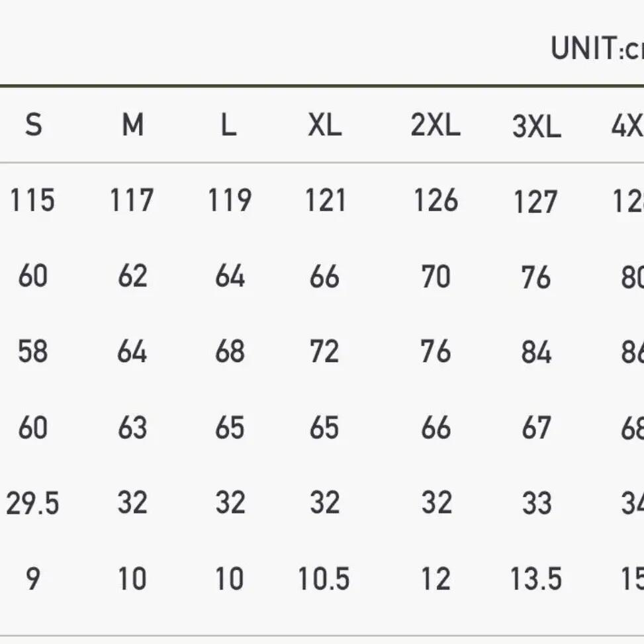Click value 58 in S column

pyautogui.click(x=33, y=351)
